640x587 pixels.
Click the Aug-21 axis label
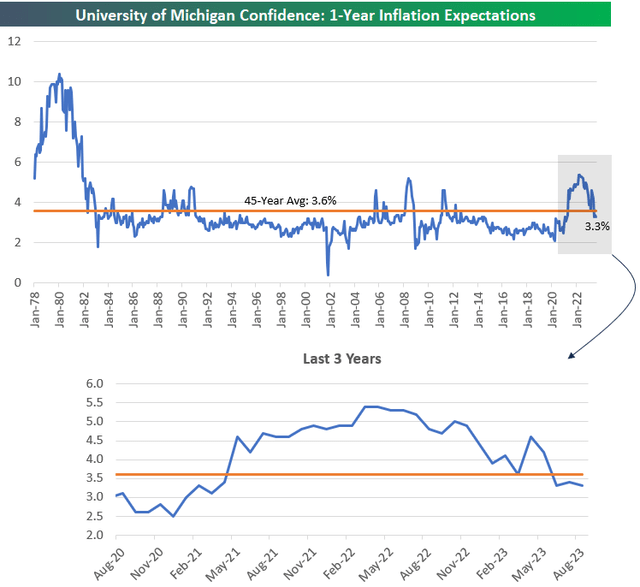(262, 564)
